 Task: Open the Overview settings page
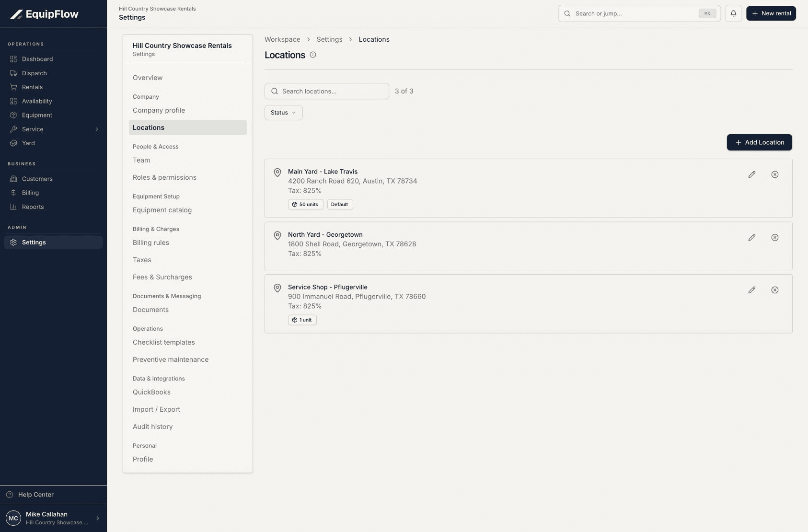click(187, 78)
